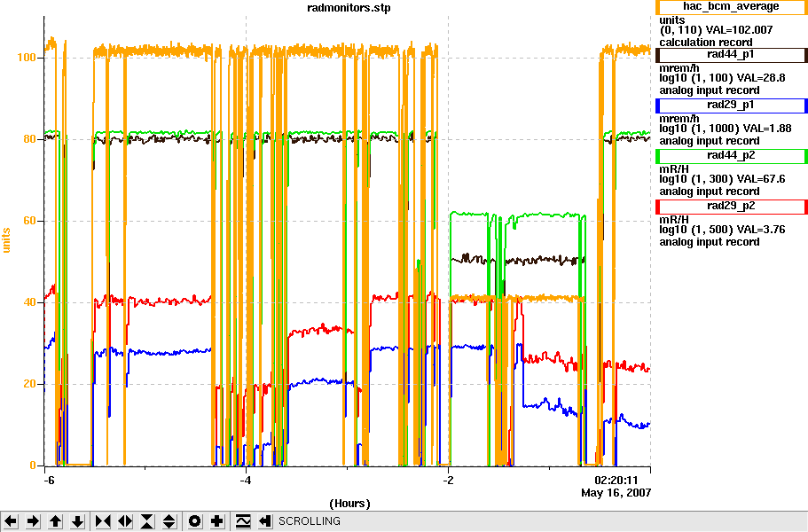Click the VAL=28.8 readout for rad44_p1
808x532 pixels.
click(x=761, y=78)
